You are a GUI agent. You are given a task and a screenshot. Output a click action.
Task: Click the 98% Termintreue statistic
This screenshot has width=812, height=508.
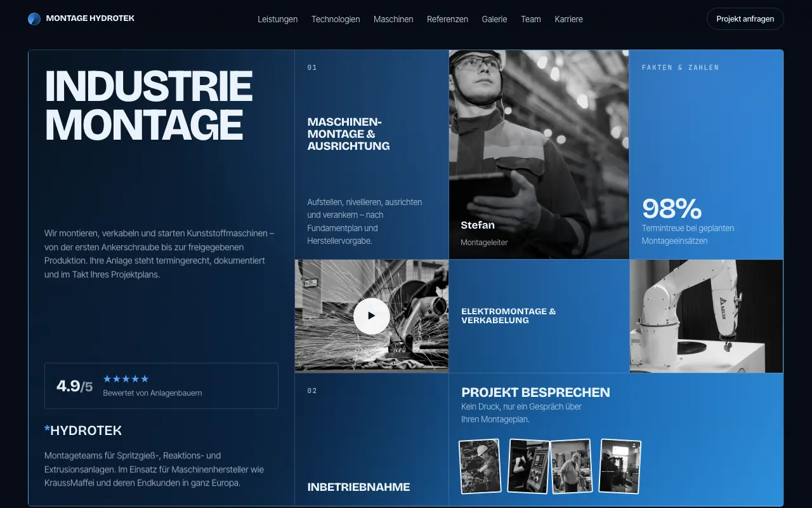tap(672, 209)
